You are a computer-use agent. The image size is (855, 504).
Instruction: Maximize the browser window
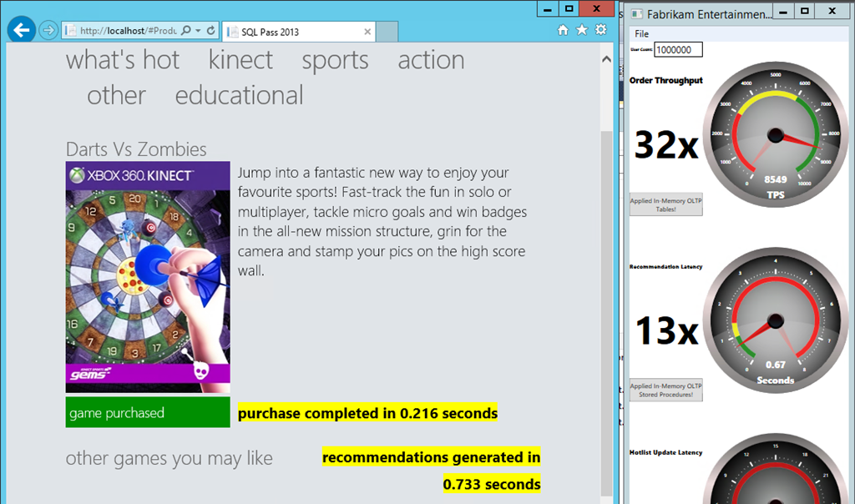569,8
